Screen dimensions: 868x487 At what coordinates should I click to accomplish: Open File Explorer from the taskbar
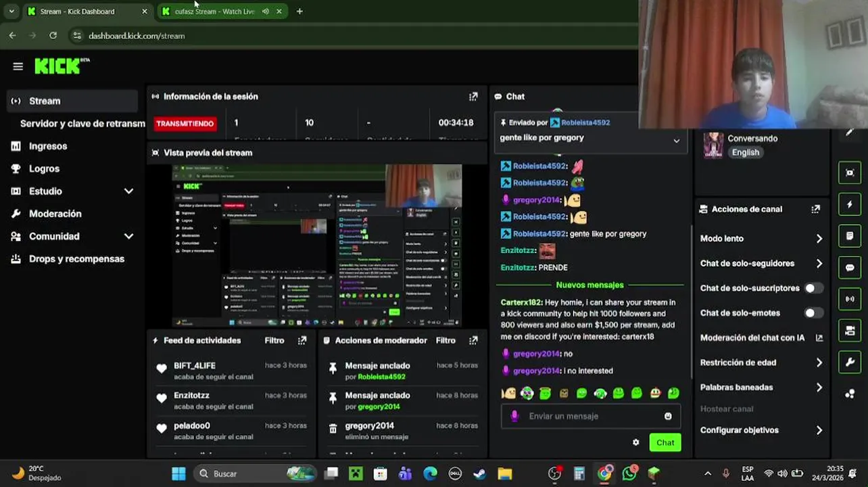coord(505,473)
